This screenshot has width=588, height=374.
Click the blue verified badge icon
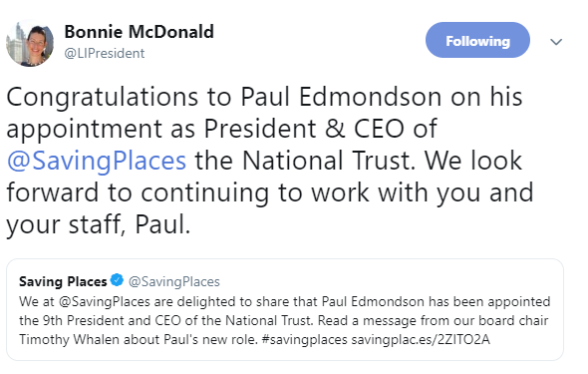pyautogui.click(x=117, y=280)
